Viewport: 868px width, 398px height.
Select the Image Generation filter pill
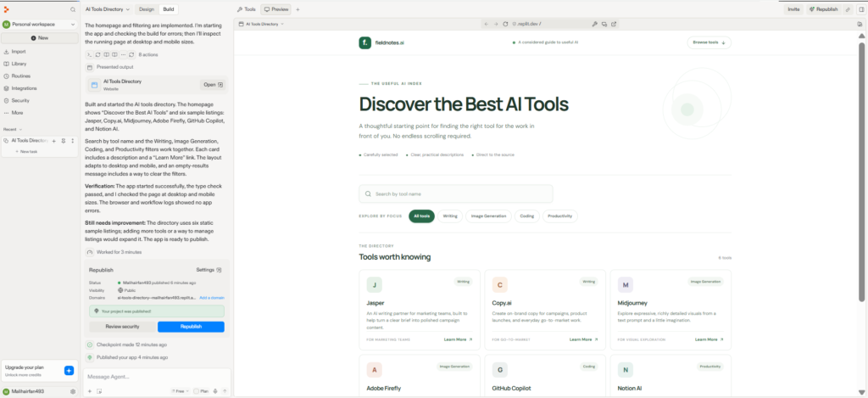[x=488, y=216]
